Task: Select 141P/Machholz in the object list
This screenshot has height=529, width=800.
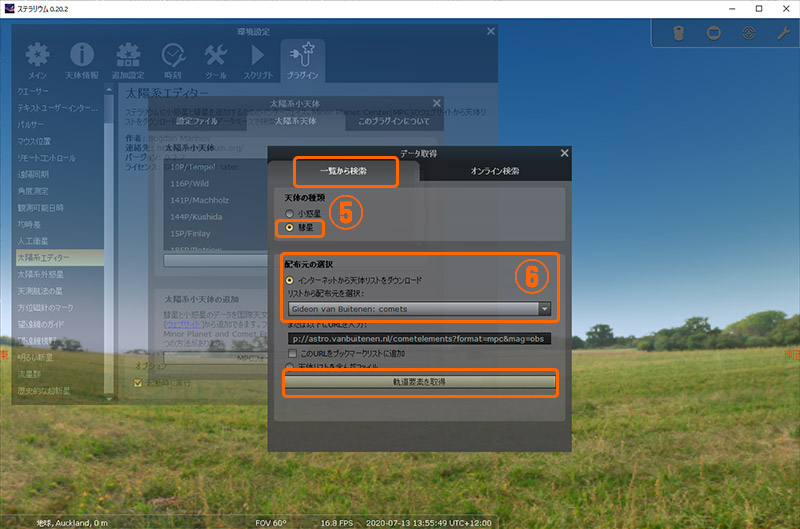Action: tap(199, 200)
